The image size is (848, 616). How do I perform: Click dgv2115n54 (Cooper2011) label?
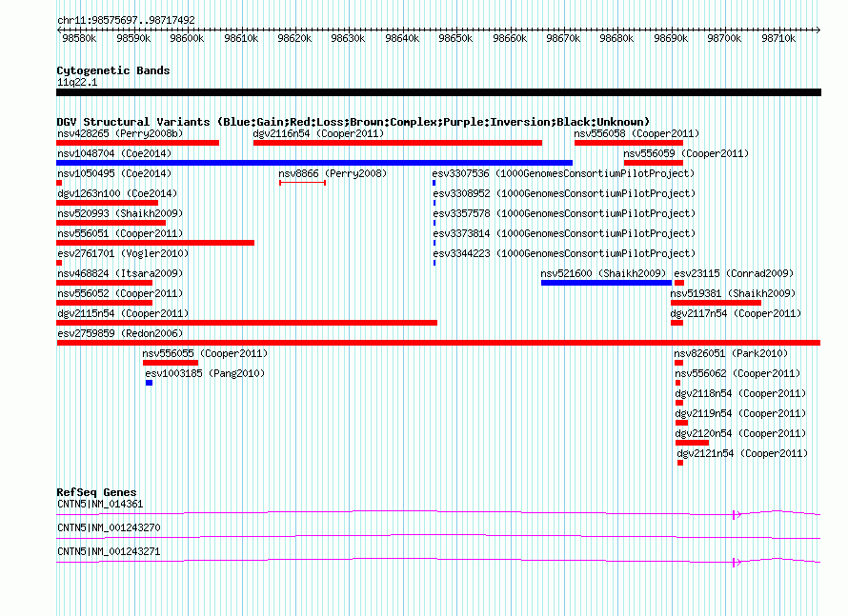point(123,313)
